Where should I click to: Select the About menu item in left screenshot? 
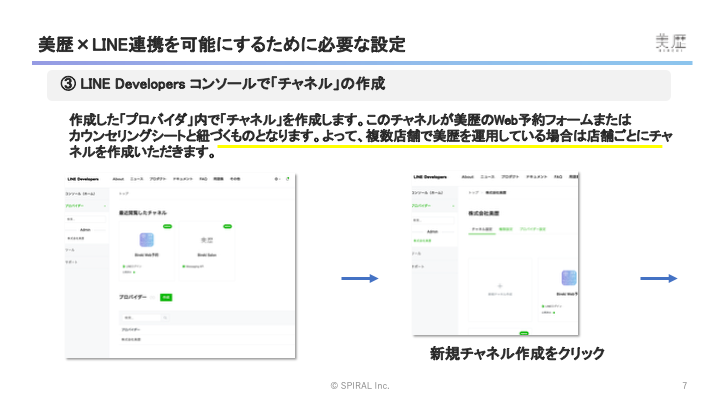(x=117, y=177)
